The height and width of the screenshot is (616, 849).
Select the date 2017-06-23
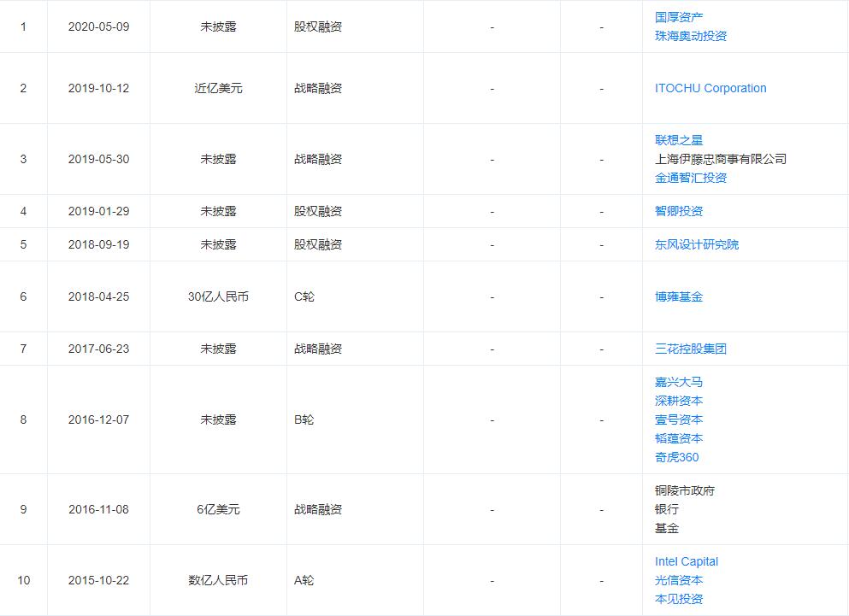point(98,349)
